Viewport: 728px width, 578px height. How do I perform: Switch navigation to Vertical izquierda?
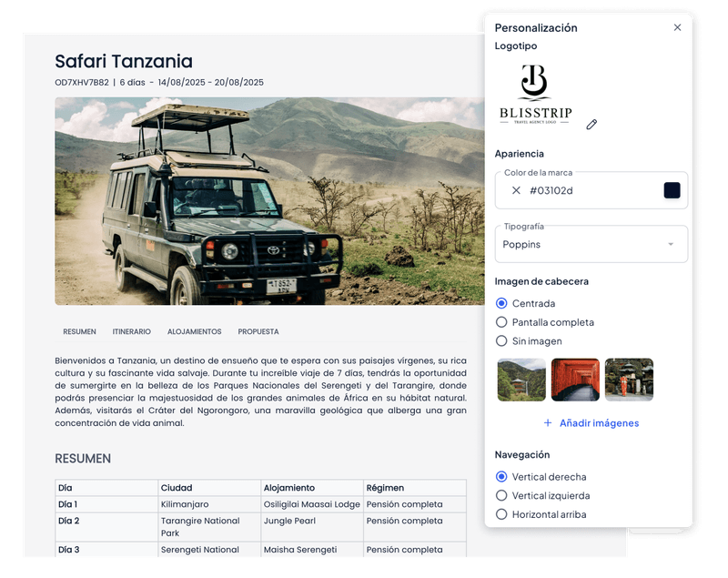(500, 496)
